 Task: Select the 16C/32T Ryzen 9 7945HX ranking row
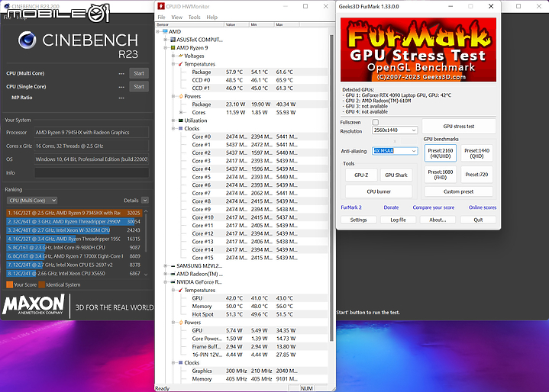point(74,213)
